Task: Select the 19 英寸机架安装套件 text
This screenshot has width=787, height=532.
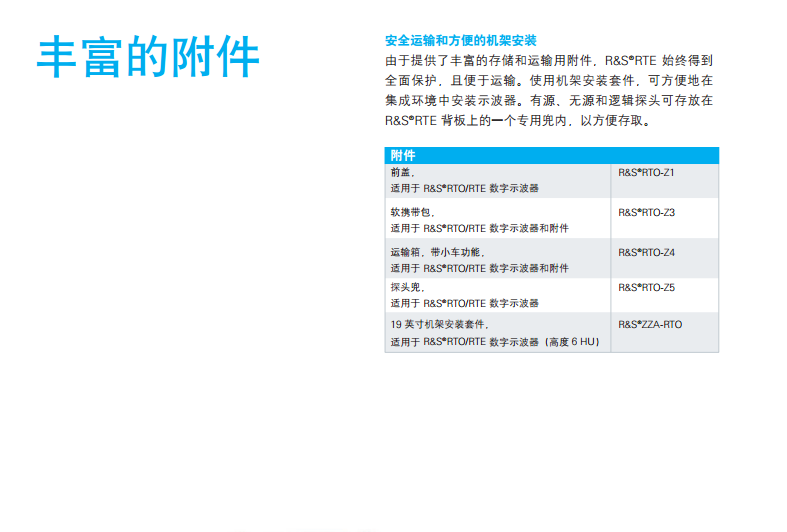Action: click(x=438, y=325)
